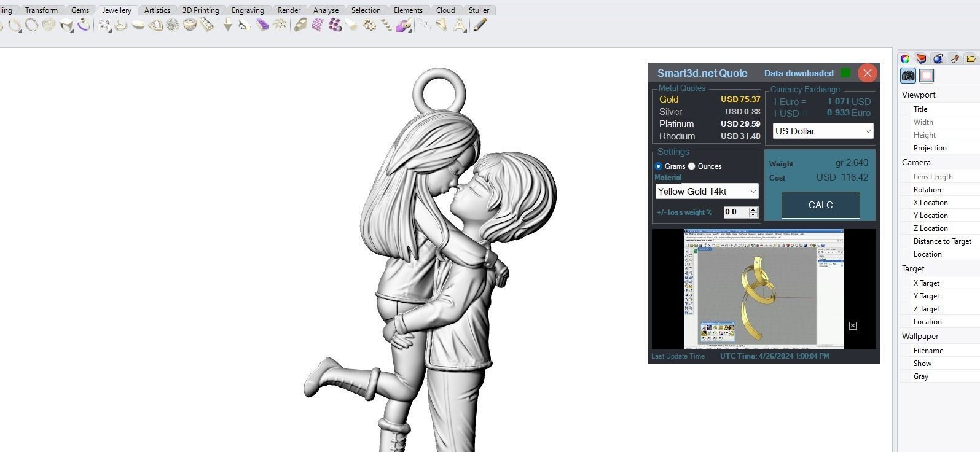Close the preview image with X
Viewport: 980px width, 452px height.
pyautogui.click(x=853, y=325)
